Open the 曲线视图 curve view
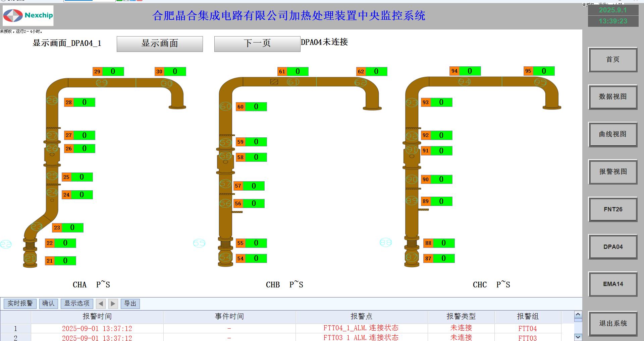Viewport: 644px width, 341px height. click(612, 134)
